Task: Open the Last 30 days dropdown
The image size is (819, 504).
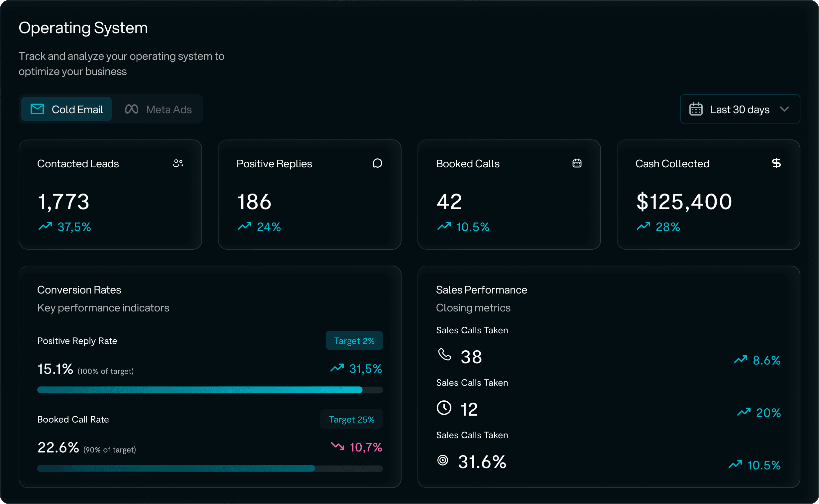Action: [739, 109]
